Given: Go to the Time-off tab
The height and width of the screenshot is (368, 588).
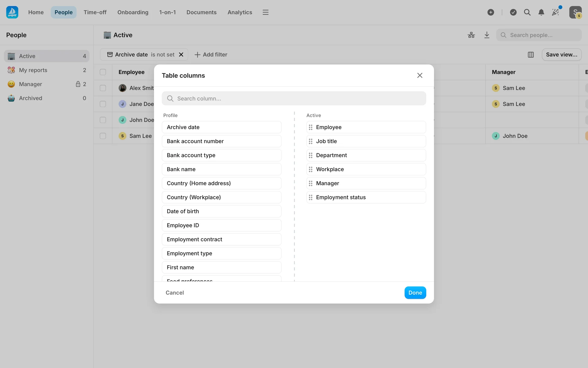Looking at the screenshot, I should [95, 12].
